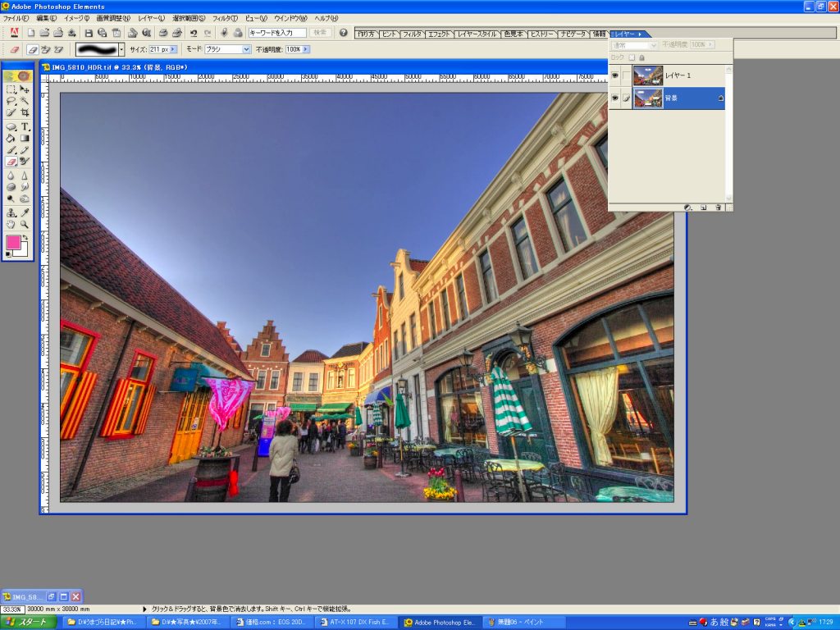Image resolution: width=840 pixels, height=630 pixels.
Task: Open Windows スタート button
Action: pos(29,622)
